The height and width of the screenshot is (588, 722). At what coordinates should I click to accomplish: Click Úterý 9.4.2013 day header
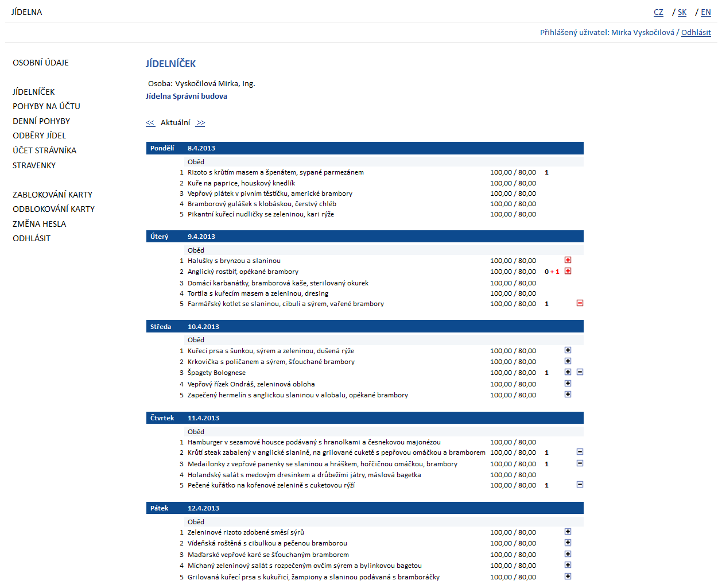[365, 237]
